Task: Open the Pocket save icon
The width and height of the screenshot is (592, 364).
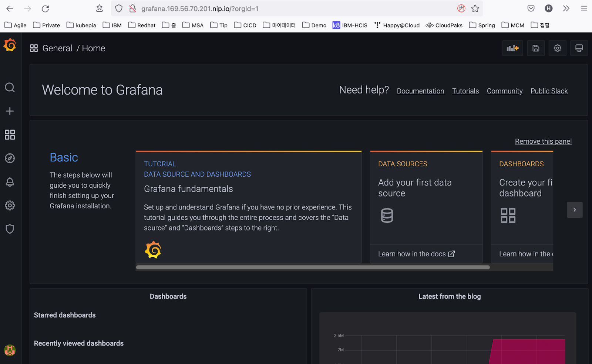Action: point(531,8)
